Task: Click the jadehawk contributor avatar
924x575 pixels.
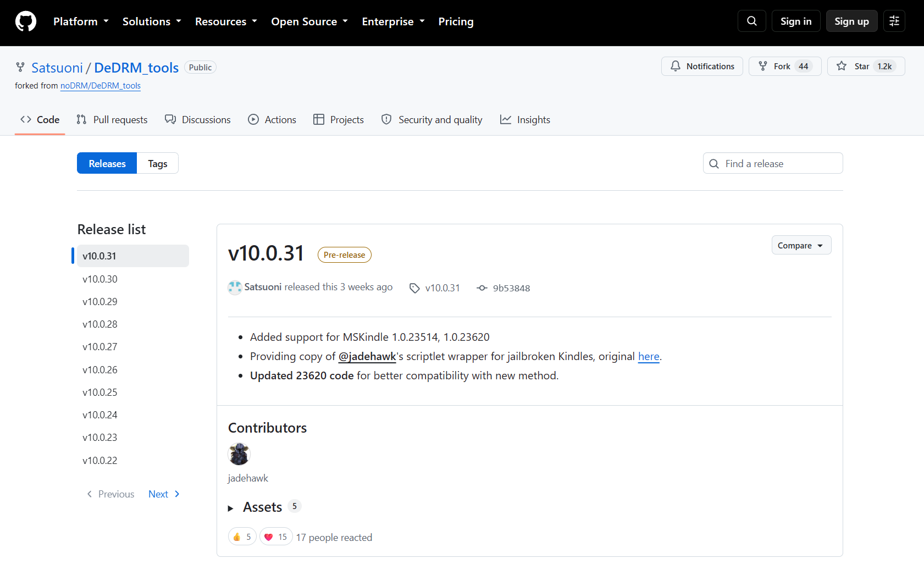Action: [x=239, y=454]
